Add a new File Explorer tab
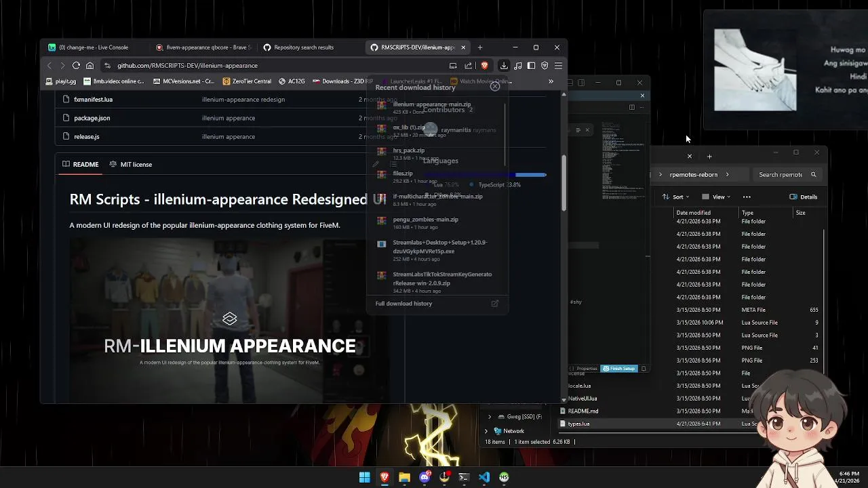868x488 pixels. tap(709, 157)
